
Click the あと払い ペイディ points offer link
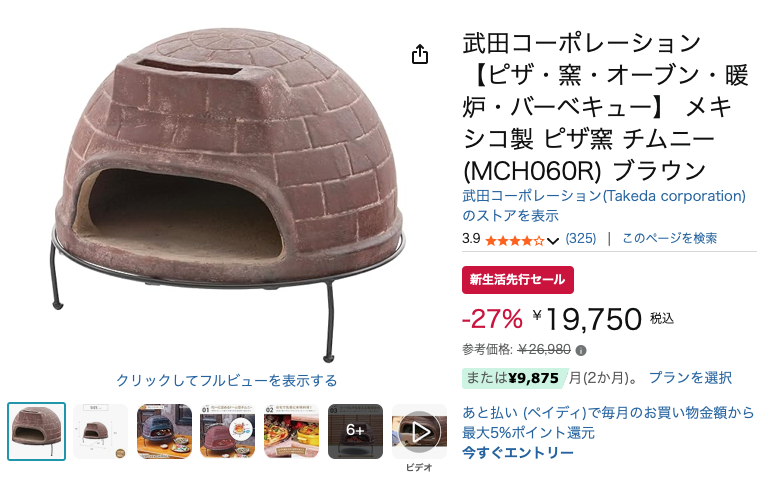(608, 422)
